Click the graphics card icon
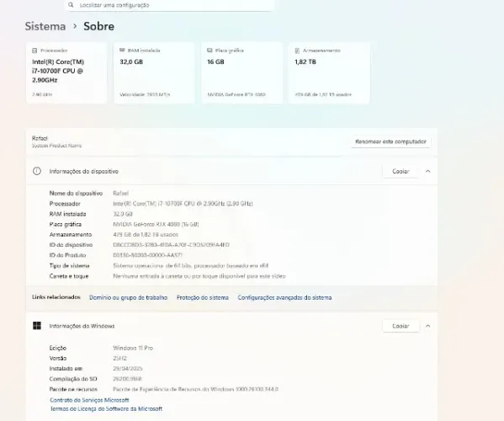The image size is (504, 421). click(x=210, y=51)
